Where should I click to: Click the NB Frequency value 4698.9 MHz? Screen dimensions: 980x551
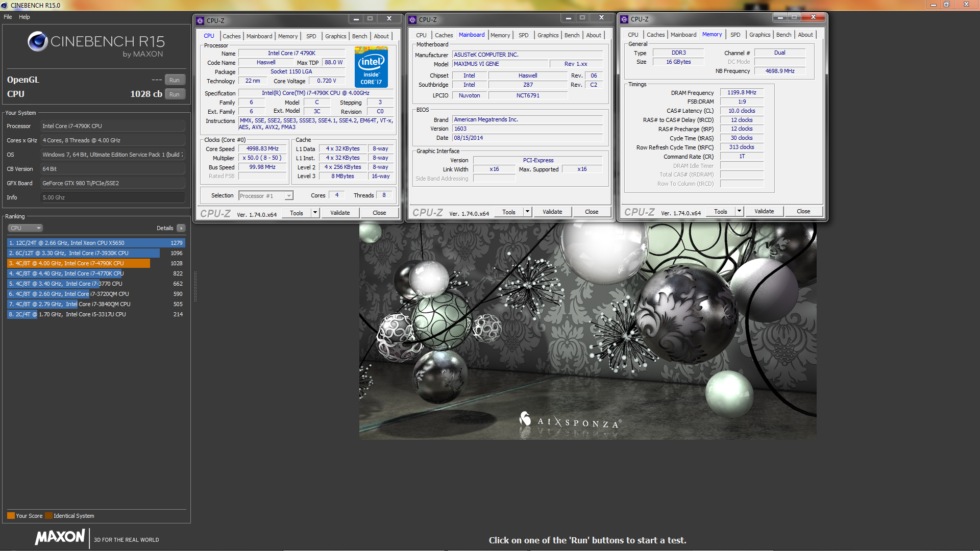(779, 71)
